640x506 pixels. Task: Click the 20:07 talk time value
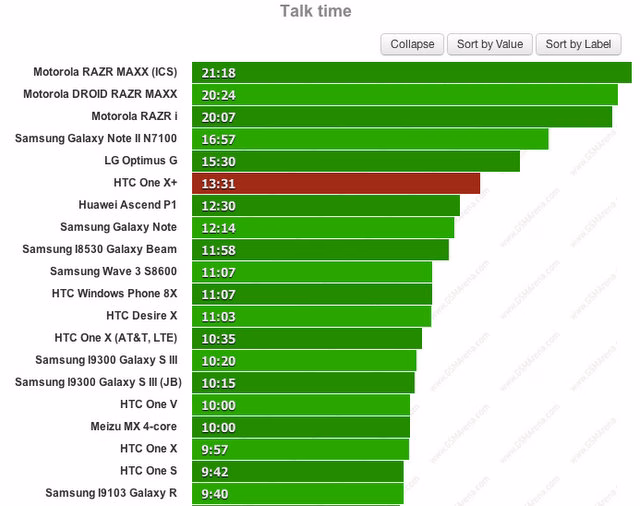(218, 118)
